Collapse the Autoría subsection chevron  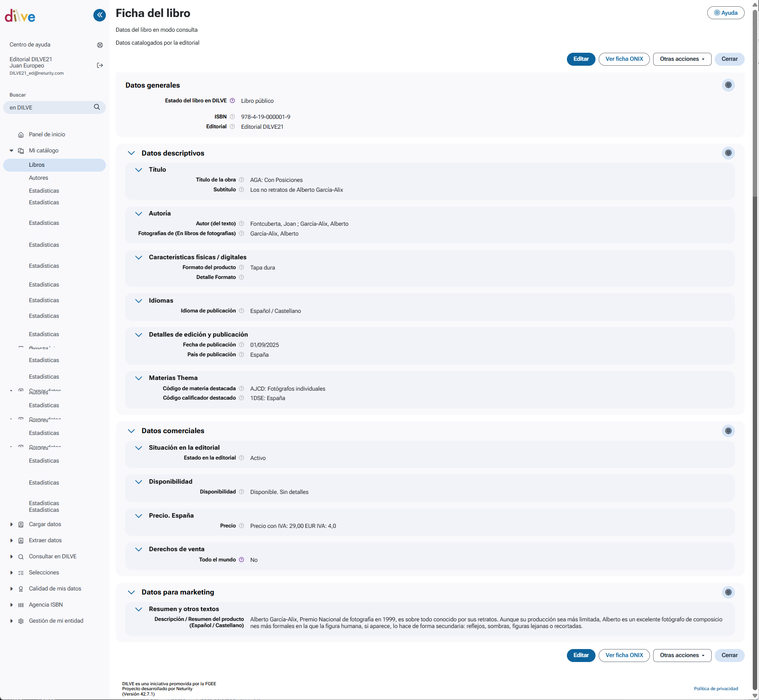coord(138,214)
